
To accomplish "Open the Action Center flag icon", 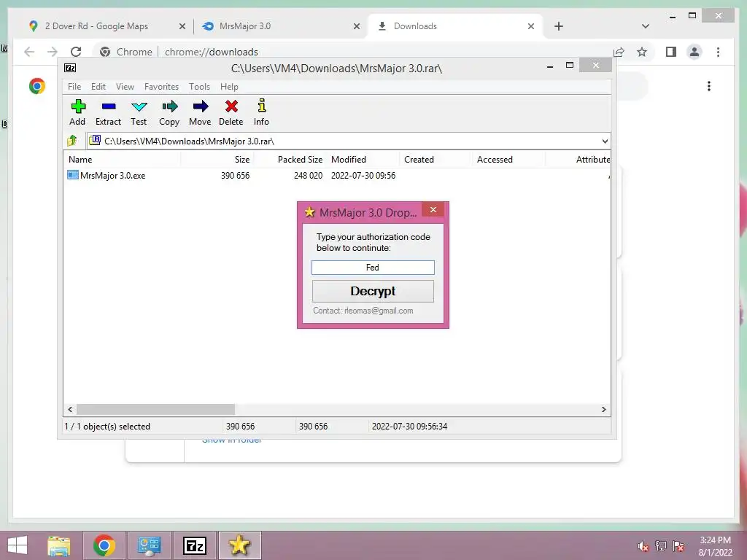I will tap(678, 546).
